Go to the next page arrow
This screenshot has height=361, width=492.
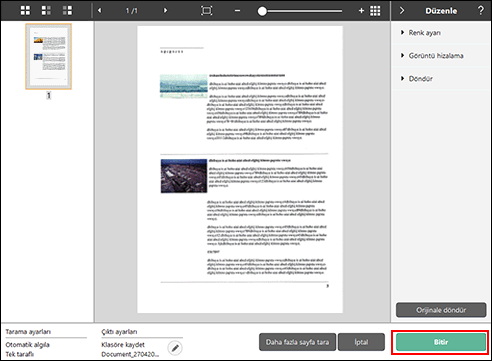click(x=165, y=11)
